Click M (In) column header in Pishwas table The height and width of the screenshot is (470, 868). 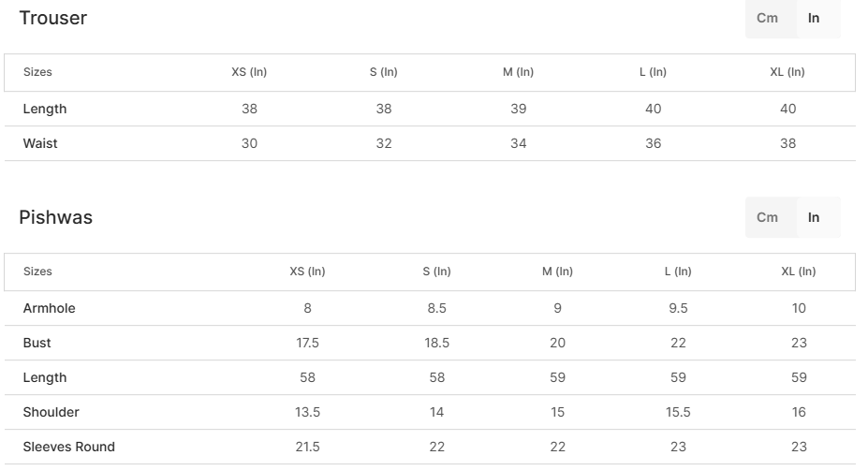(557, 272)
